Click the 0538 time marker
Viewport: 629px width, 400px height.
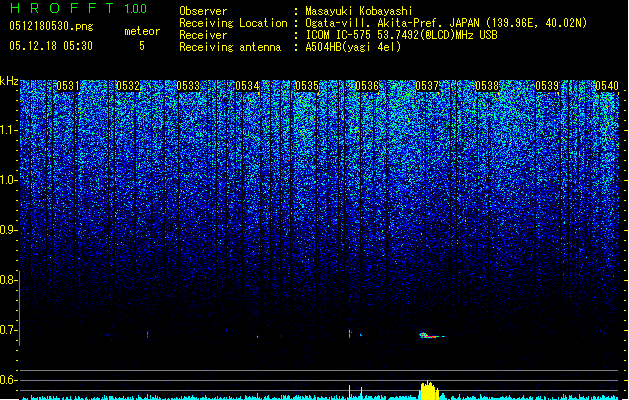point(487,86)
